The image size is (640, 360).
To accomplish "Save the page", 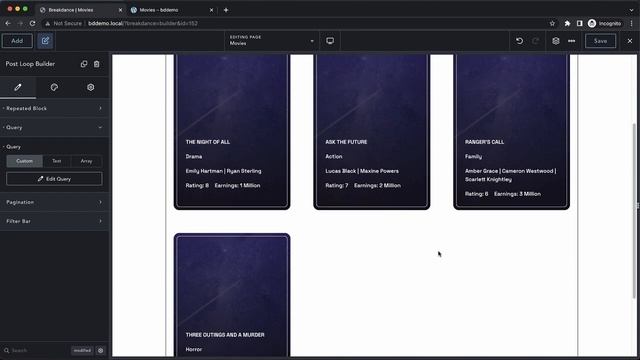I will coord(600,41).
